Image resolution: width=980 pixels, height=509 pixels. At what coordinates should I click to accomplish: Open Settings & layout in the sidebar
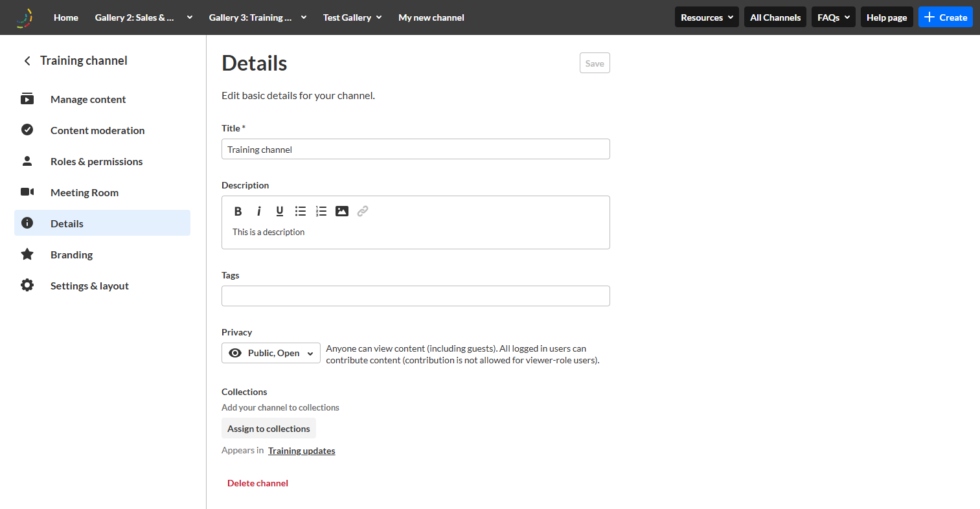click(102, 286)
